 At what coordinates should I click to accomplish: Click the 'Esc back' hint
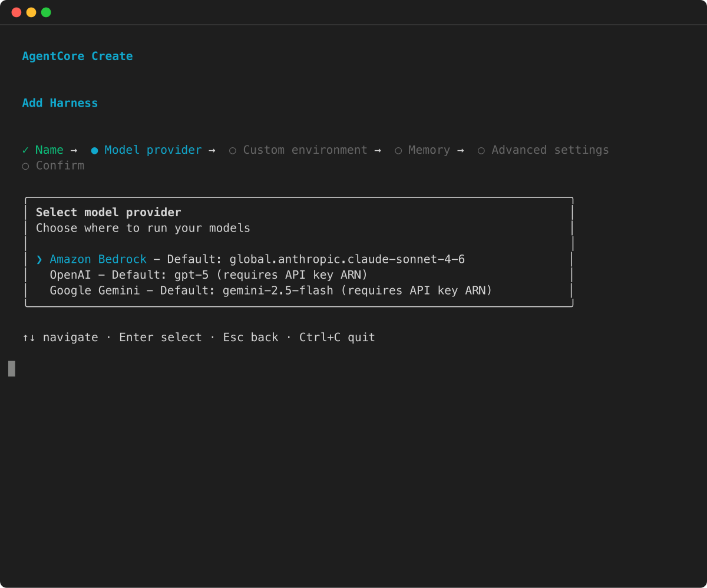[250, 338]
